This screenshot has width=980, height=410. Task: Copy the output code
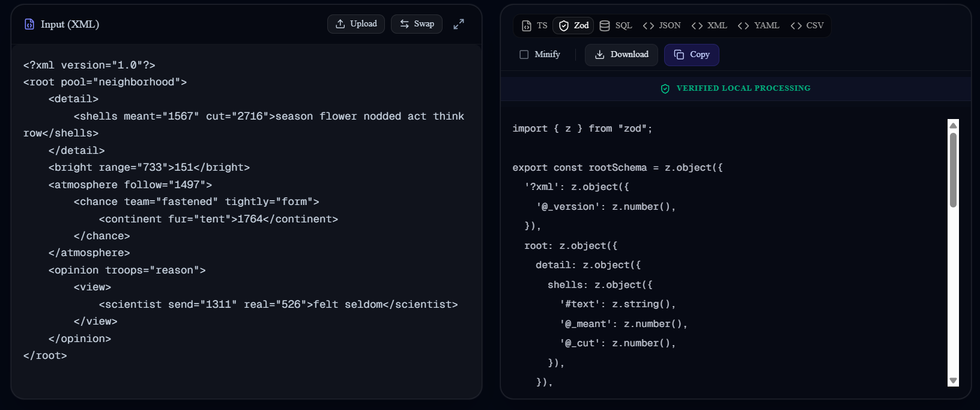[692, 55]
